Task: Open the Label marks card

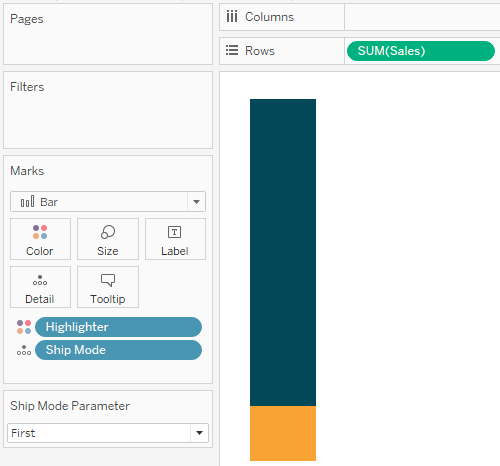Action: 175,239
